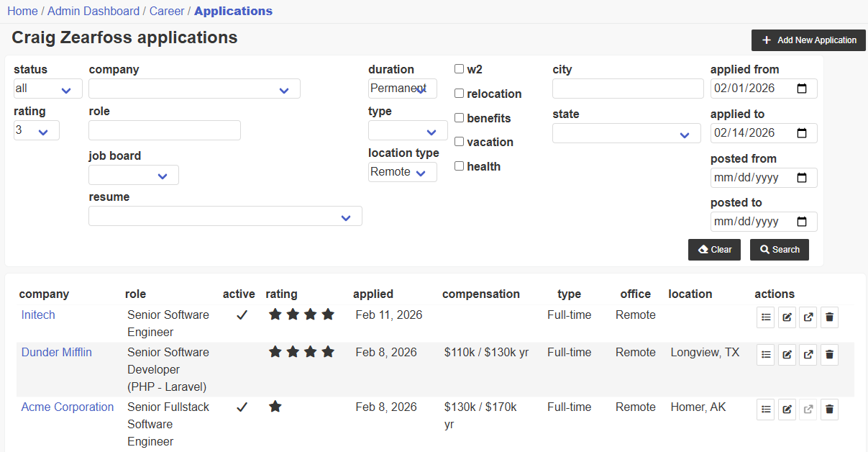
Task: Check the relocation filter
Action: 458,93
